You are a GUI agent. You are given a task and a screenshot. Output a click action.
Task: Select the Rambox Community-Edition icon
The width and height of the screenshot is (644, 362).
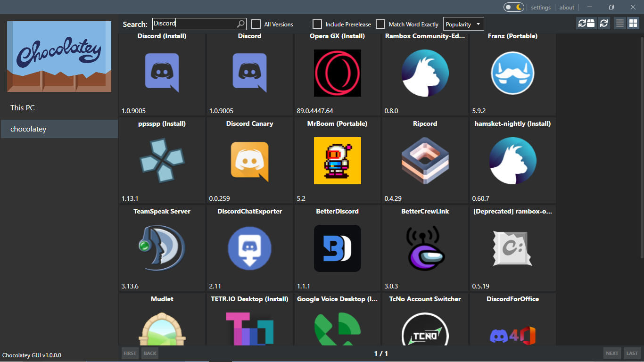pyautogui.click(x=425, y=73)
